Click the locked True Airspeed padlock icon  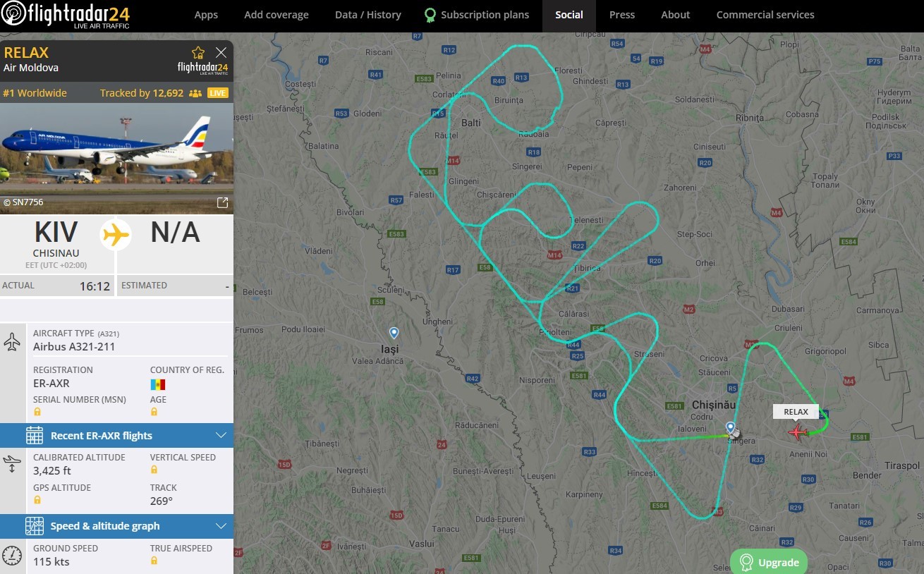coord(154,561)
